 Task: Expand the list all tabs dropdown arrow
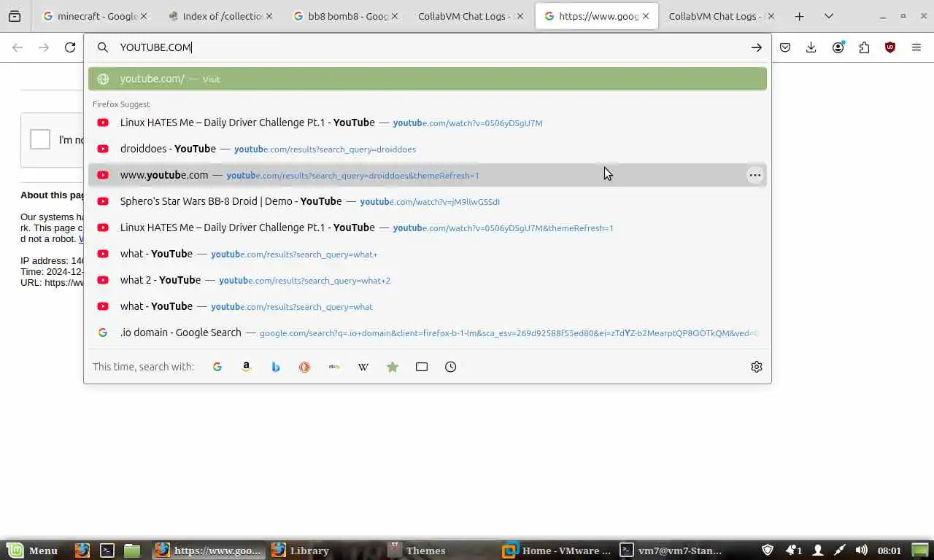coord(829,16)
